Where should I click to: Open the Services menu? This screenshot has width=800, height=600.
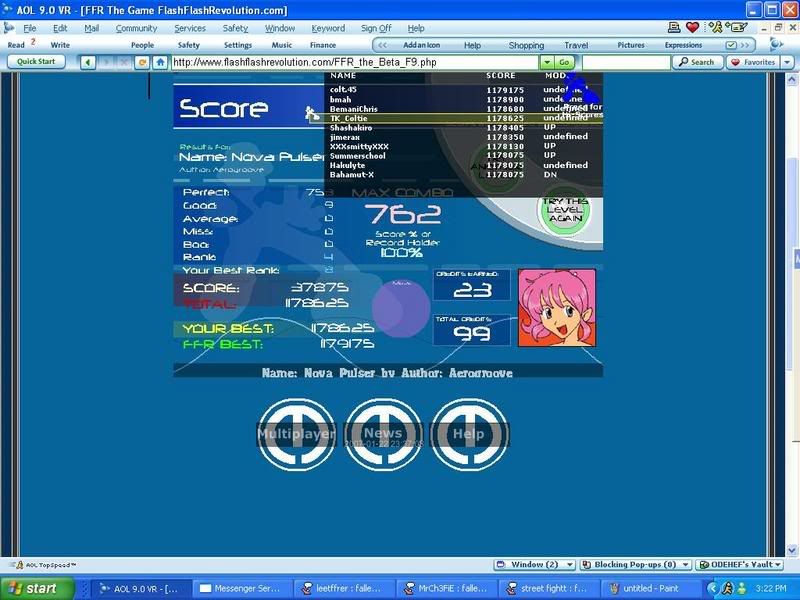(x=190, y=28)
